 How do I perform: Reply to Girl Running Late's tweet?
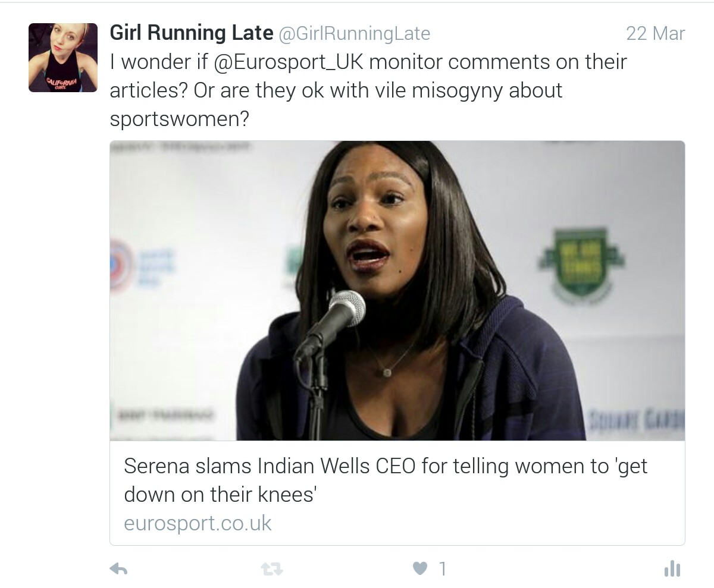[x=120, y=569]
